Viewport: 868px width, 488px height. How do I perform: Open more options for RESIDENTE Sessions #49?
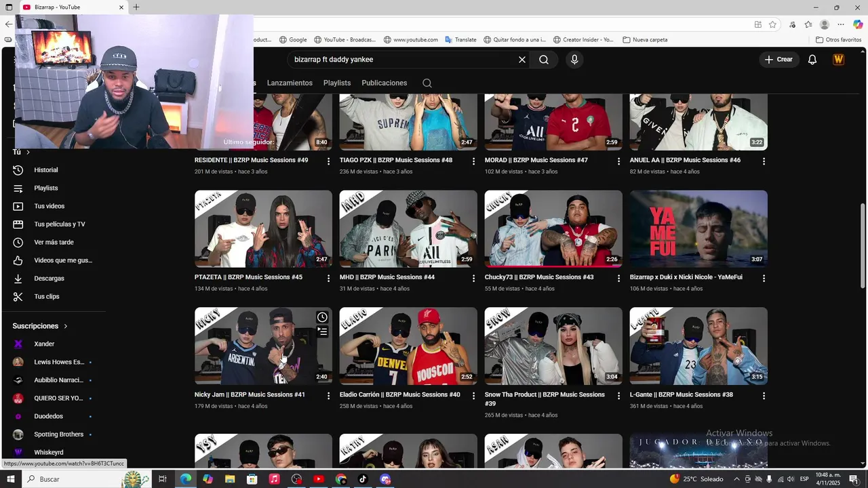(329, 161)
